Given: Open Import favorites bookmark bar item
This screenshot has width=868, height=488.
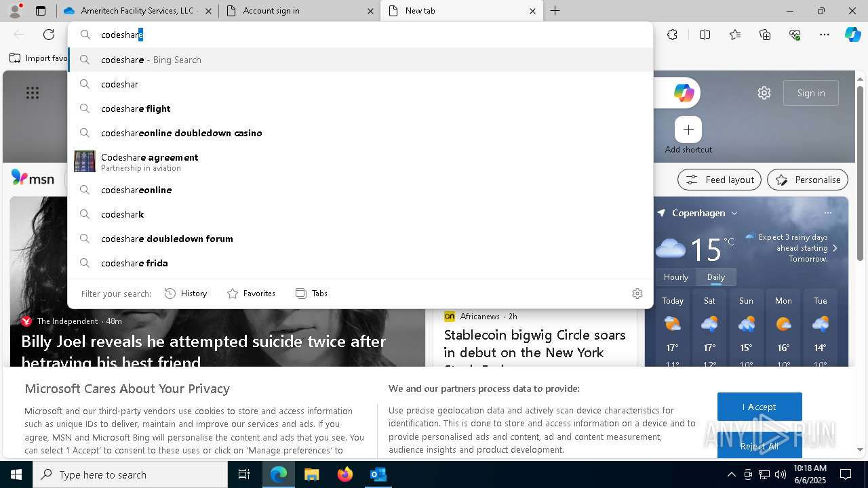Looking at the screenshot, I should (39, 58).
